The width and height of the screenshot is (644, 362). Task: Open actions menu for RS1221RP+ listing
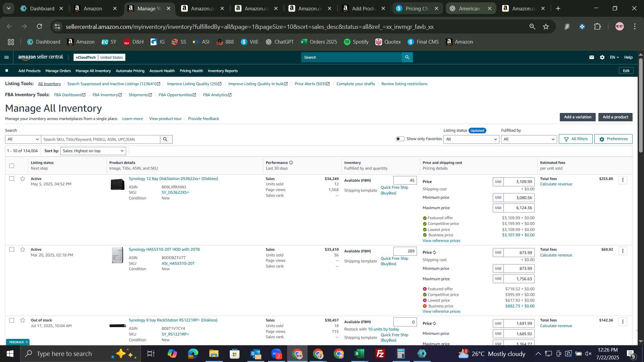click(623, 322)
